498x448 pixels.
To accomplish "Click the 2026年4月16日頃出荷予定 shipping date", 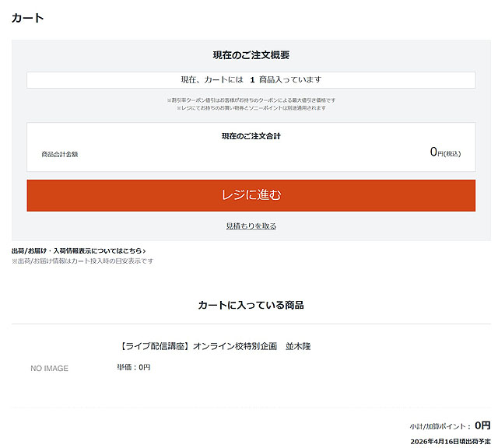I will (450, 441).
